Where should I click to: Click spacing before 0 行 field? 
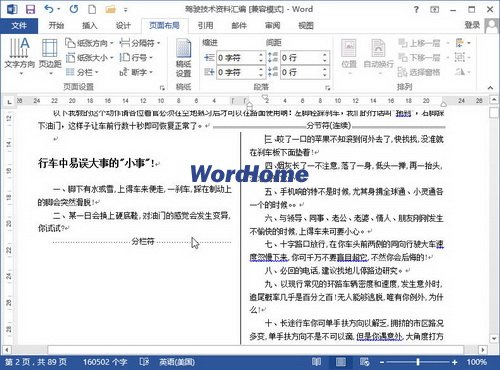point(304,58)
